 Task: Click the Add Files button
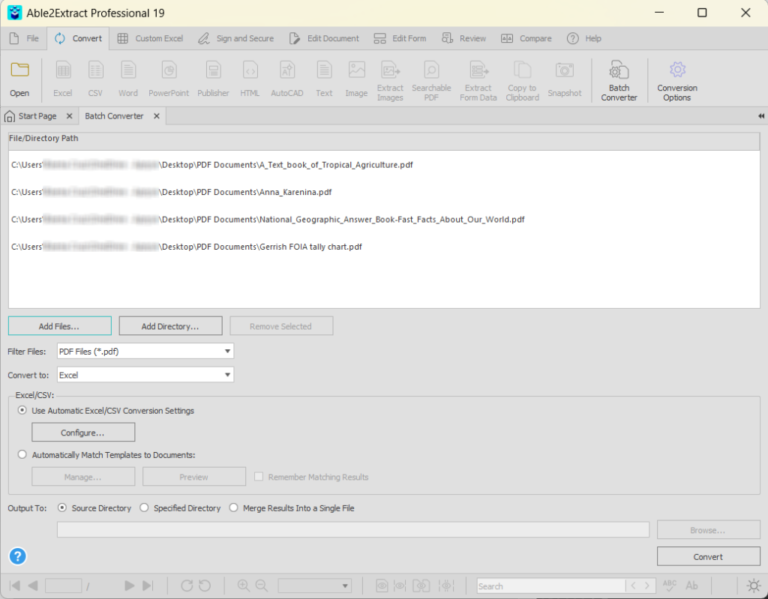[x=60, y=326]
